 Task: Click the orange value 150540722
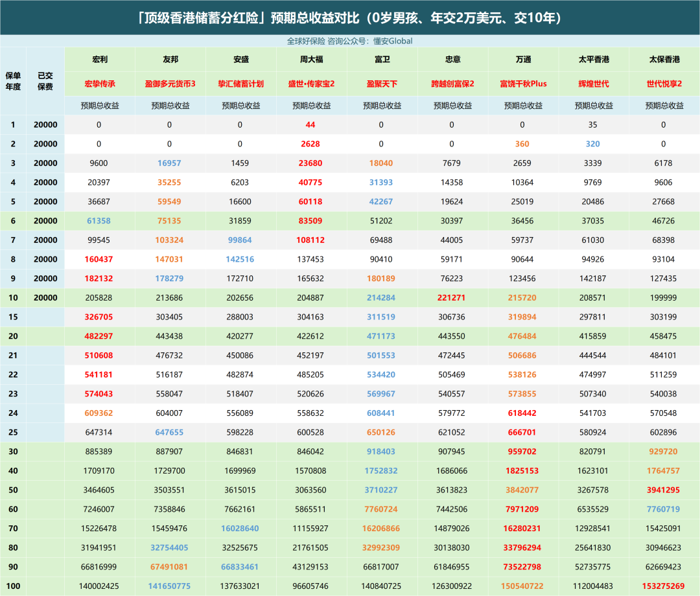pos(523,586)
